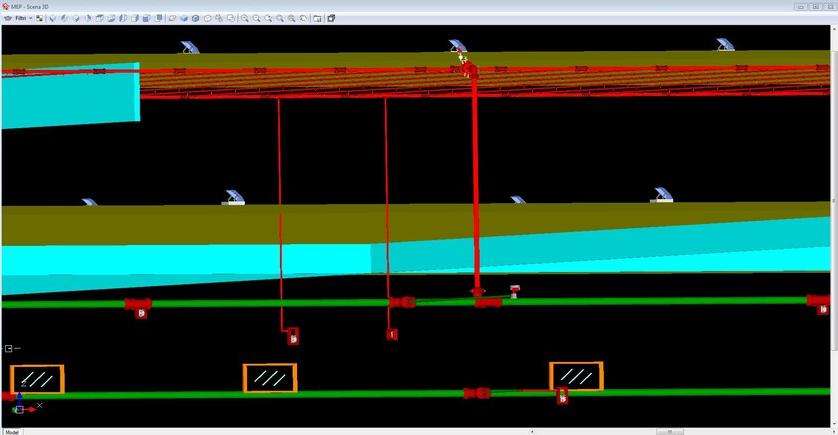Viewport: 838px width, 435px height.
Task: Collapse the minus box expander at left
Action: (x=8, y=348)
